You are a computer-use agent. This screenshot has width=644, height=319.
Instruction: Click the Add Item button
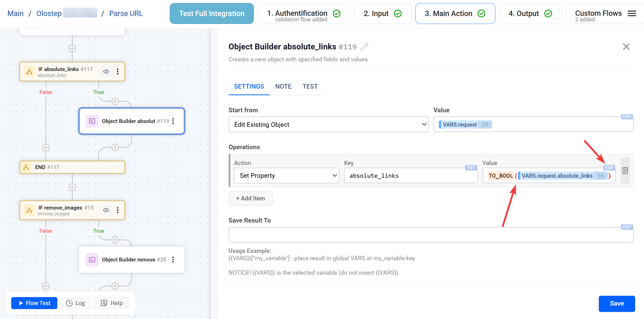[250, 198]
